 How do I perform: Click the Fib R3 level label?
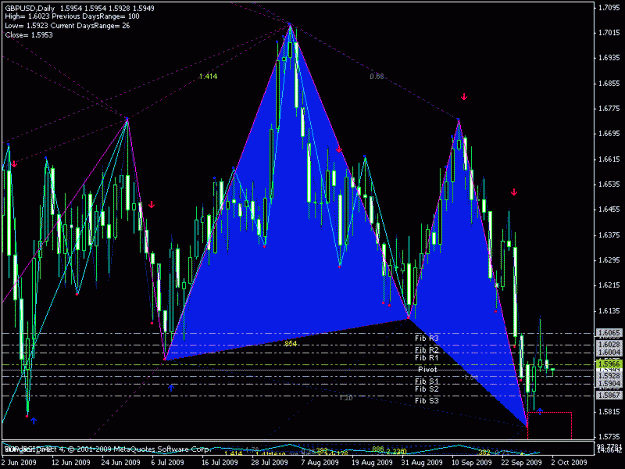coord(426,338)
